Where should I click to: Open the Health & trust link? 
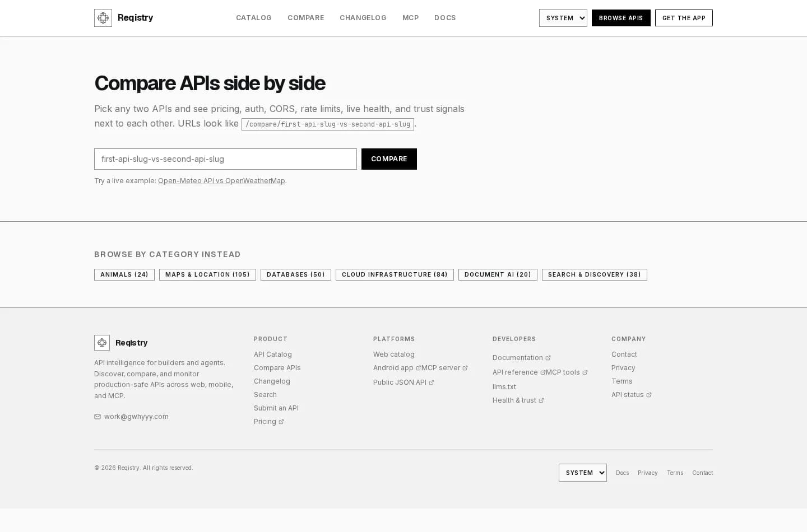coord(518,400)
